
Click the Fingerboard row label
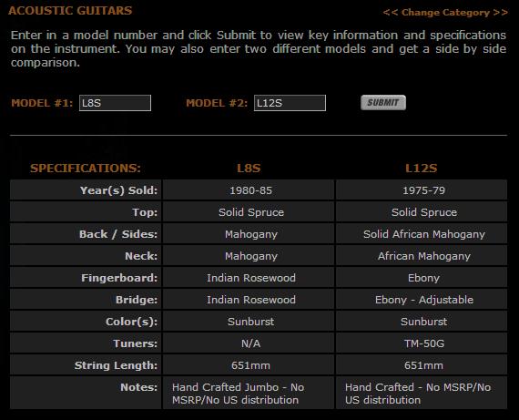pyautogui.click(x=119, y=278)
